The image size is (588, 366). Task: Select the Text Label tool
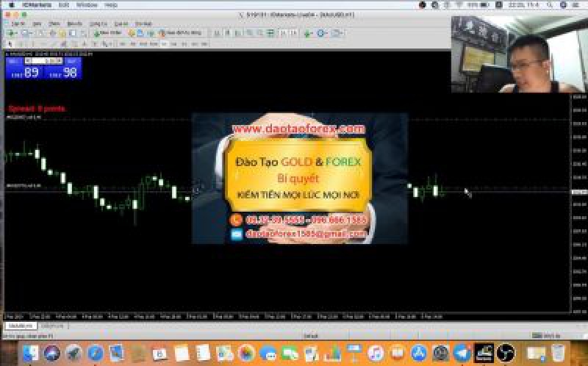(x=95, y=44)
